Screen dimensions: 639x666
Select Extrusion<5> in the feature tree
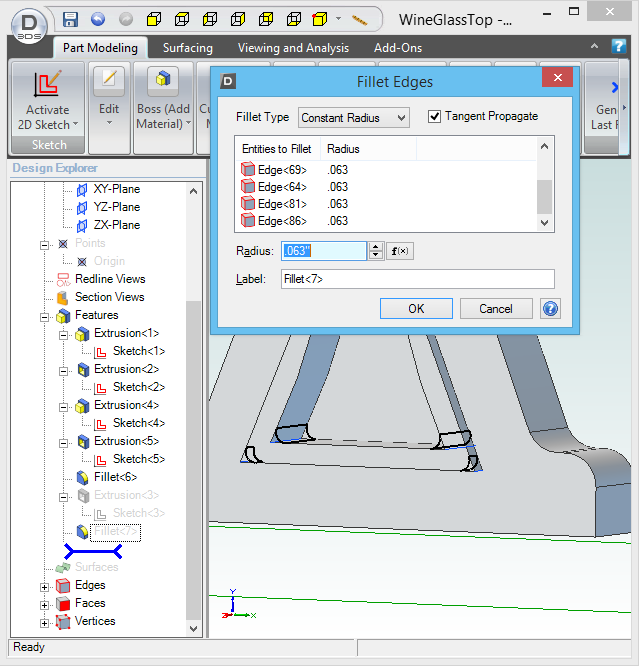click(127, 441)
